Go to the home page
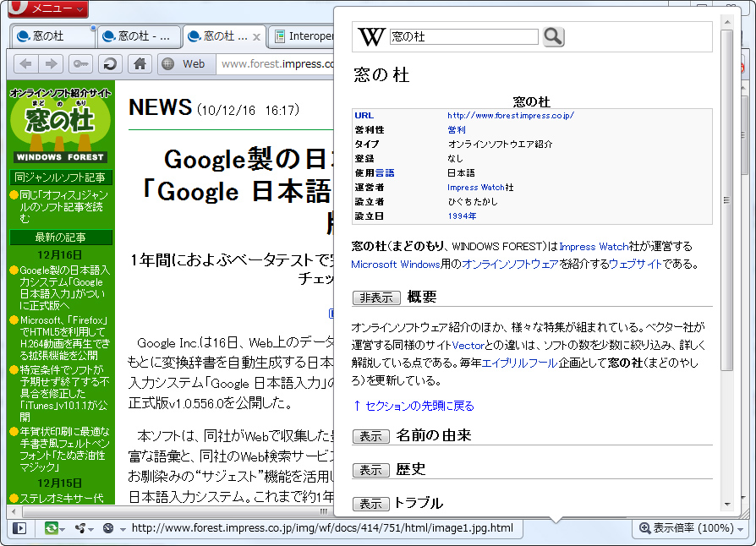Image resolution: width=756 pixels, height=546 pixels. (140, 63)
